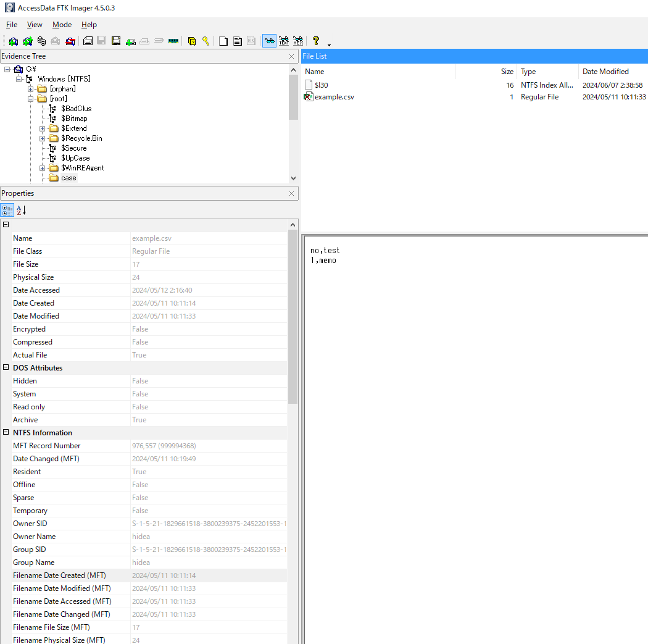Image resolution: width=648 pixels, height=644 pixels.
Task: Click Add to Custom Content Image icon
Action: pos(131,41)
